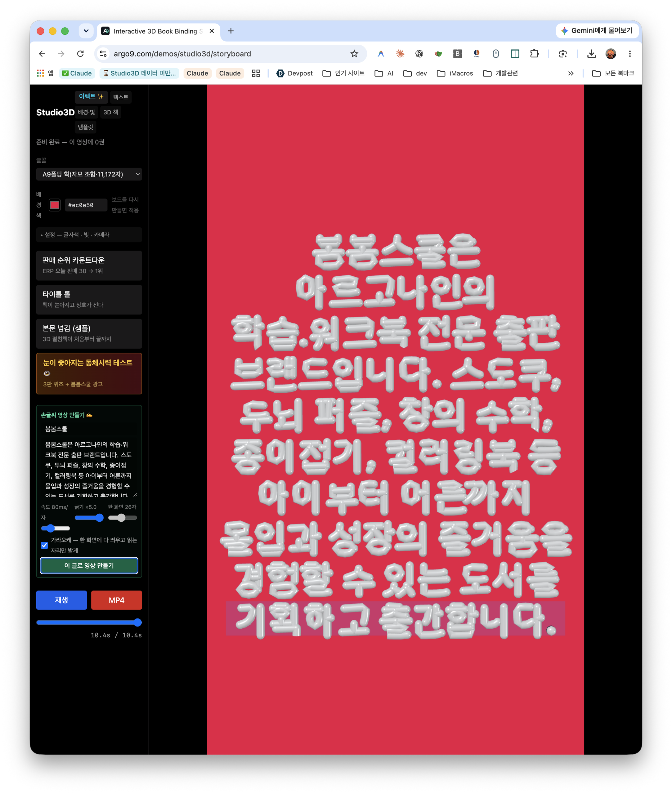The image size is (672, 794).
Task: Focus the #ec0e50 hex color field
Action: 86,205
